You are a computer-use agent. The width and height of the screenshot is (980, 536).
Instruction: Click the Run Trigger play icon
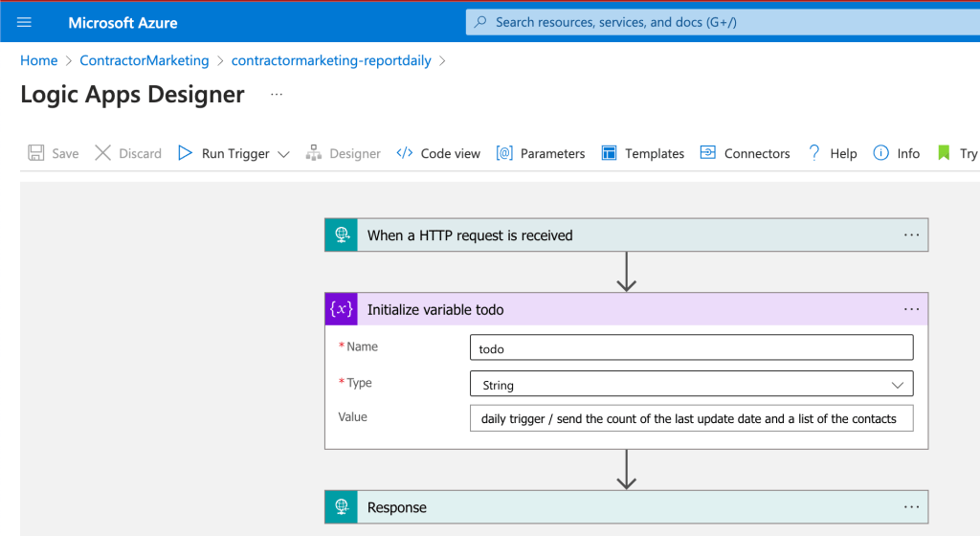(x=185, y=153)
